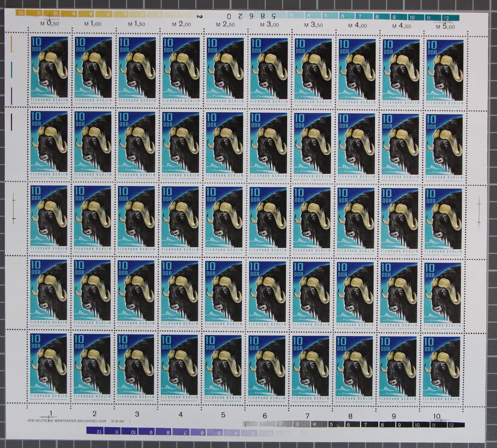Click the 'M 3,00' margin value
This screenshot has width=497, height=448.
(x=269, y=25)
